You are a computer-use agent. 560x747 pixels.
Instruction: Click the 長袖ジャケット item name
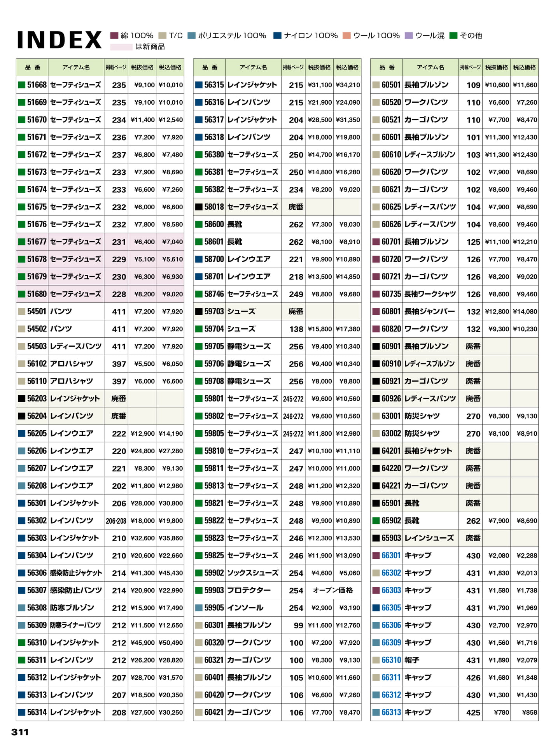(428, 451)
